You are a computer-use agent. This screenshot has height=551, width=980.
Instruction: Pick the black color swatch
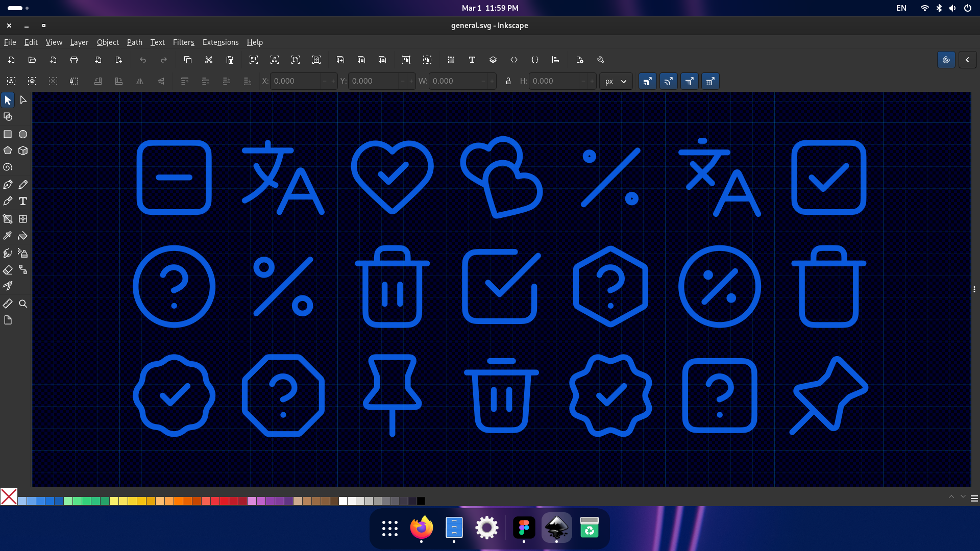tap(421, 501)
